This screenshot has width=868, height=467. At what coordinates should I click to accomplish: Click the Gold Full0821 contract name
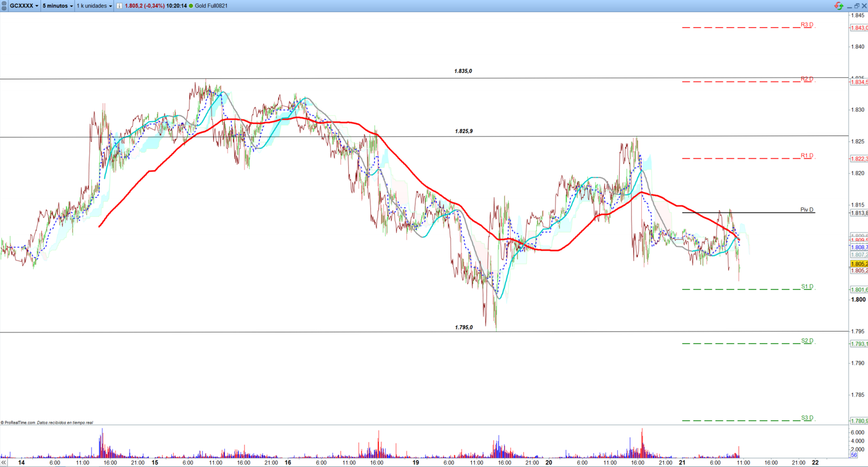[211, 6]
